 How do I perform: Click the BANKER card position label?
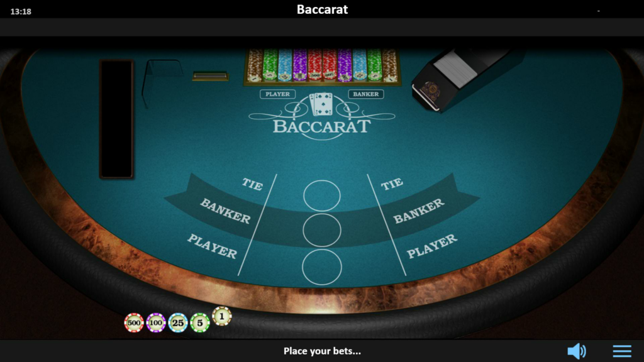point(366,94)
